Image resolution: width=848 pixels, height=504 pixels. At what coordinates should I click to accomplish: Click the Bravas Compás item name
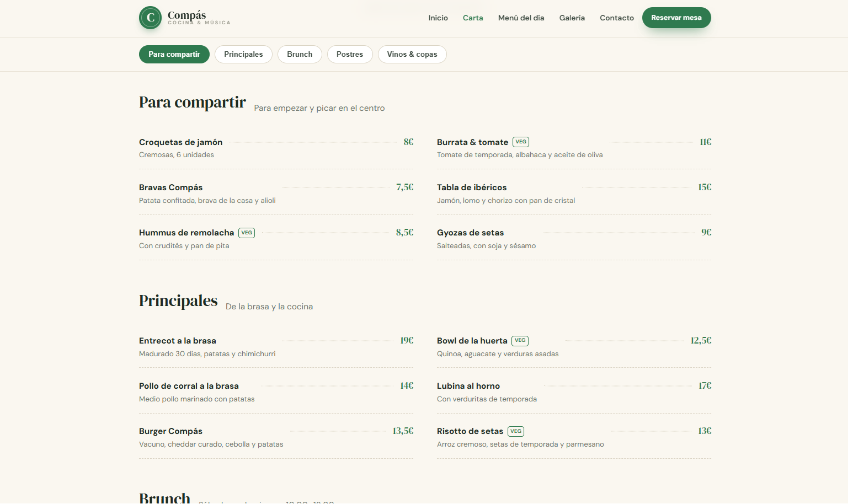(x=171, y=187)
